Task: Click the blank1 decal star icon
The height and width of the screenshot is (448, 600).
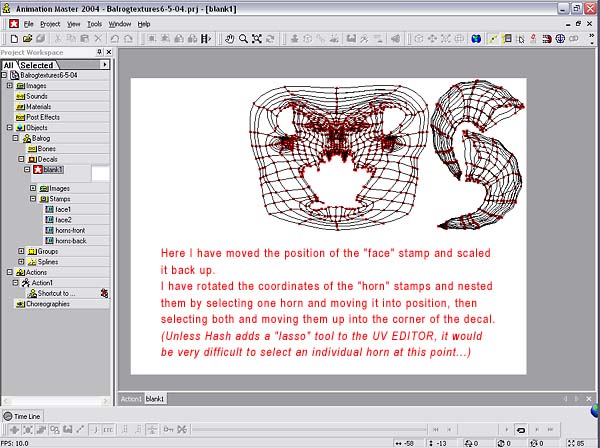Action: pos(37,170)
